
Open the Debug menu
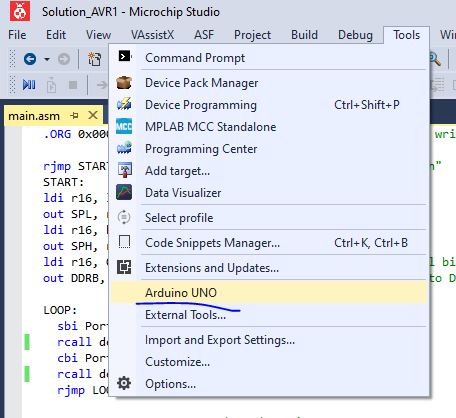[355, 35]
